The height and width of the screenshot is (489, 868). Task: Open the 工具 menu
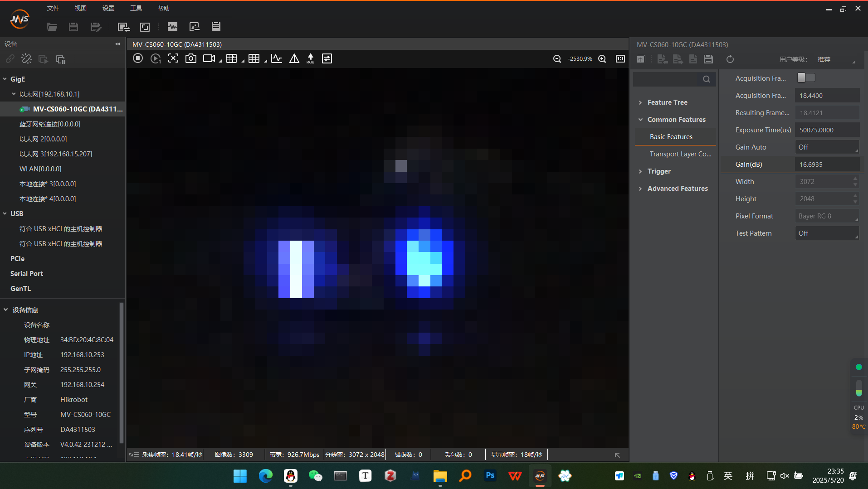pyautogui.click(x=136, y=8)
